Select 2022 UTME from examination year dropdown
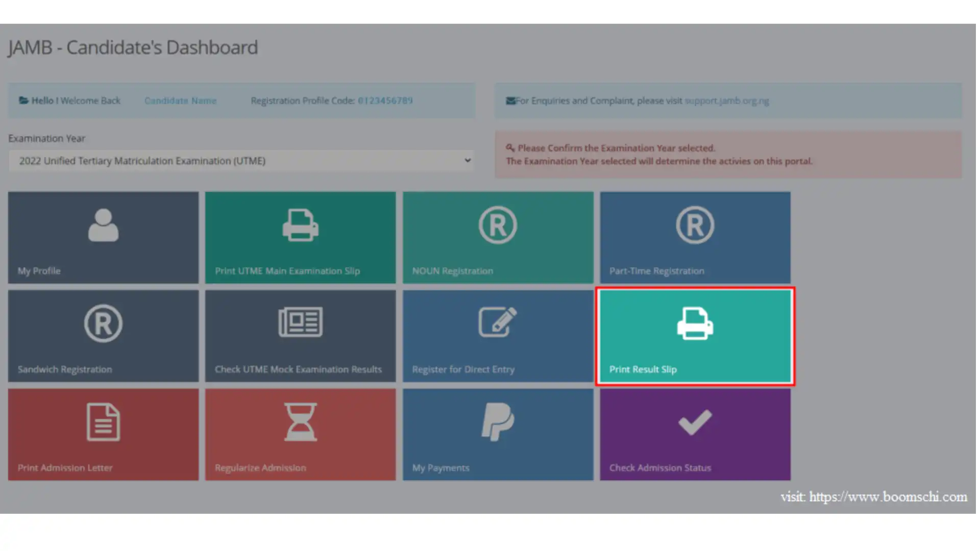980x551 pixels. pyautogui.click(x=241, y=161)
